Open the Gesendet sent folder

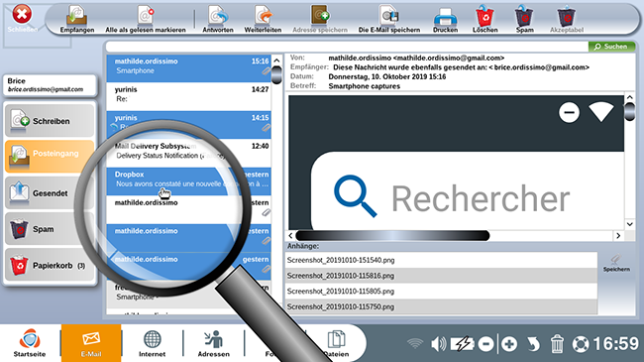coord(50,192)
